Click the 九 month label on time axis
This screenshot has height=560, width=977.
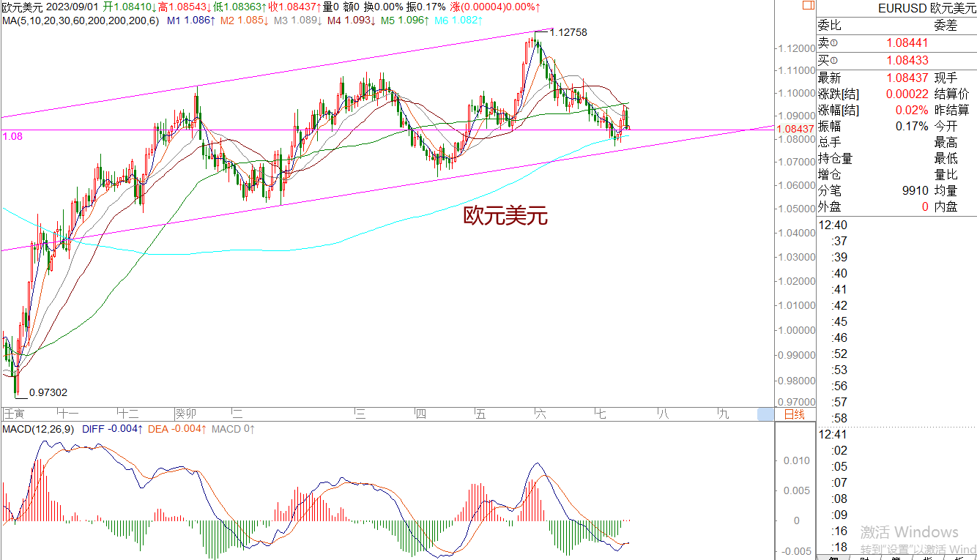[x=724, y=414]
